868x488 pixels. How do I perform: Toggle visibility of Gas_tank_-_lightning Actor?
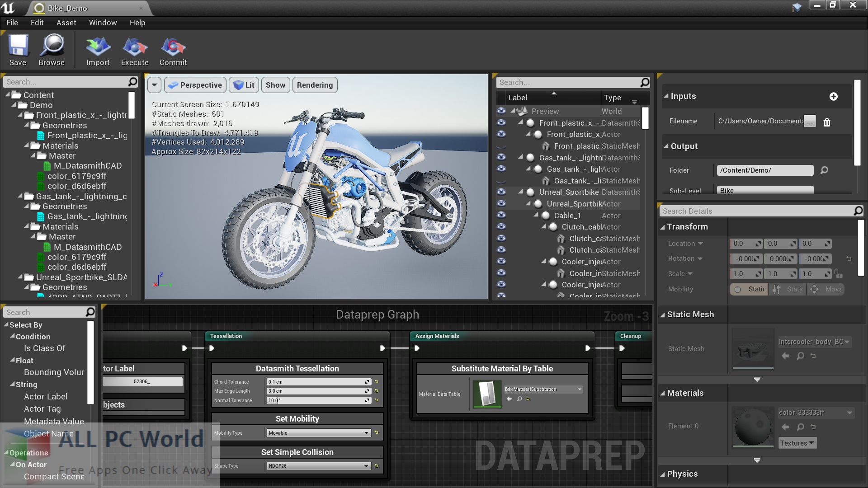[x=501, y=169]
